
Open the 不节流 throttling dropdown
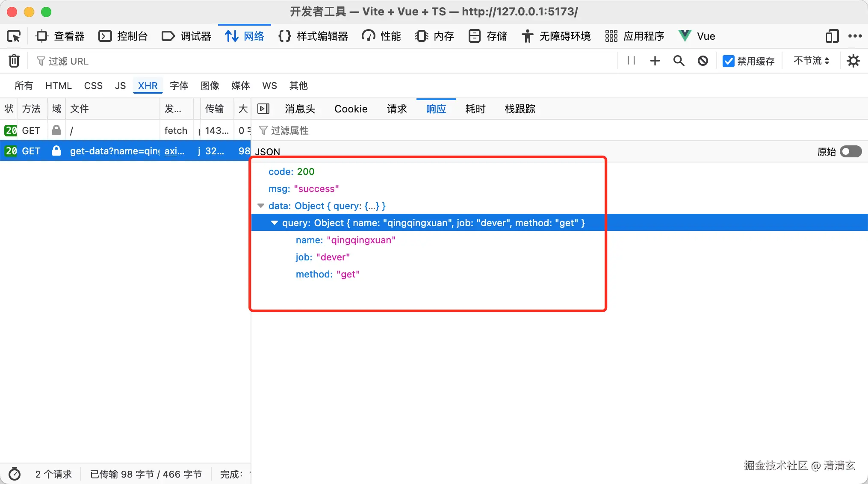click(810, 61)
